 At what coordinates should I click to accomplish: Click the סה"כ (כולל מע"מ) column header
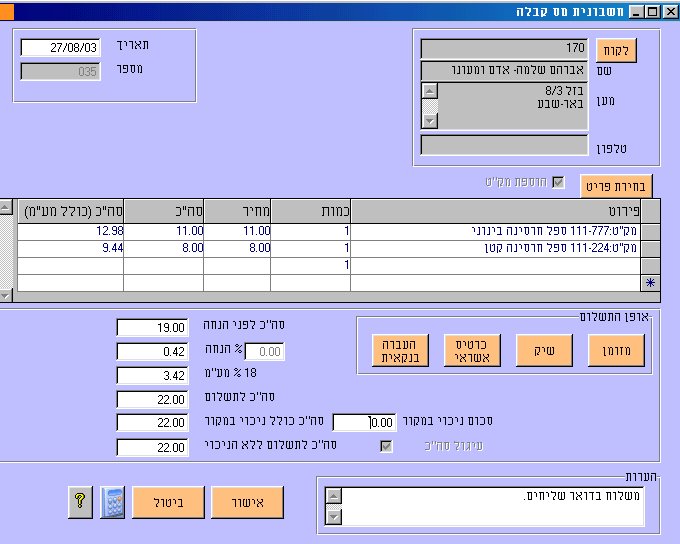tap(71, 211)
